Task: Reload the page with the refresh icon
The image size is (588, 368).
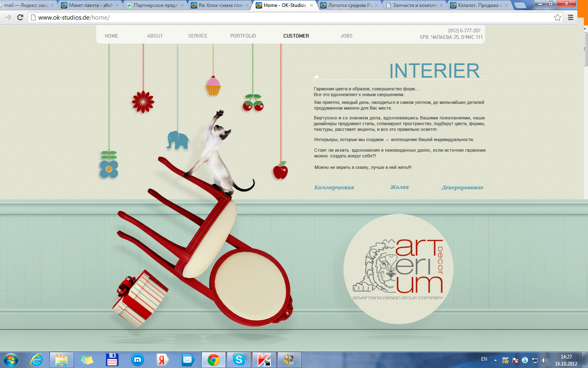Action: click(x=20, y=18)
